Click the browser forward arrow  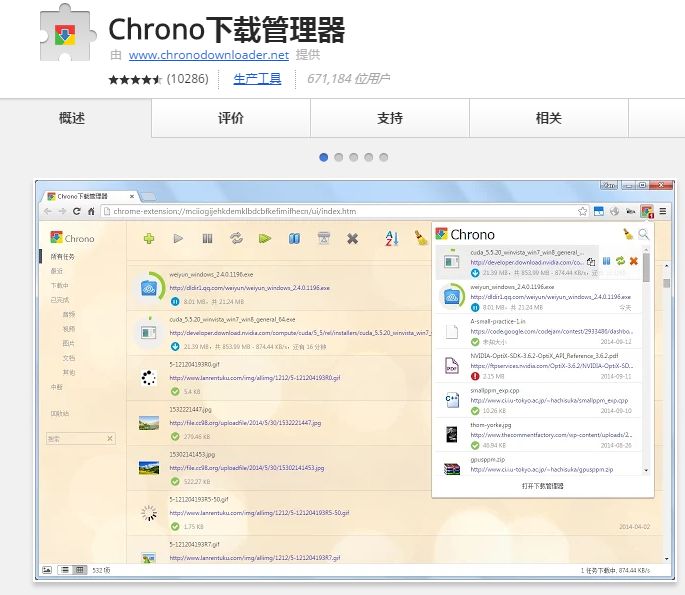pos(62,211)
